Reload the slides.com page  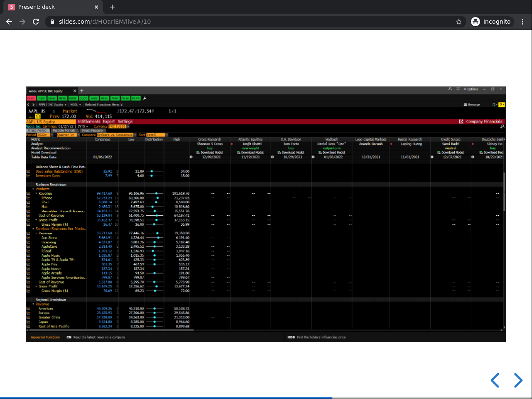coord(36,22)
